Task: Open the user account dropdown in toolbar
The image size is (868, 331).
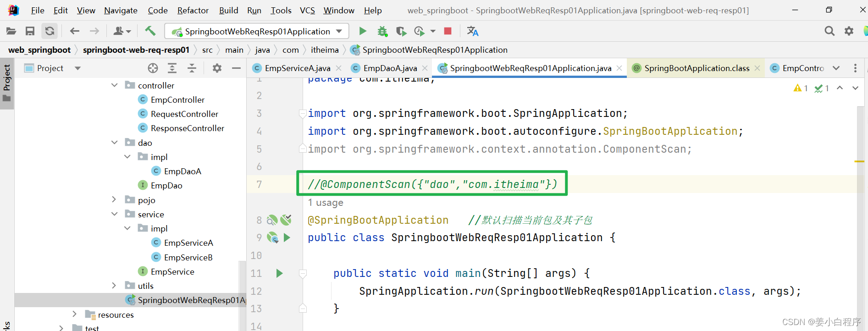Action: [122, 31]
